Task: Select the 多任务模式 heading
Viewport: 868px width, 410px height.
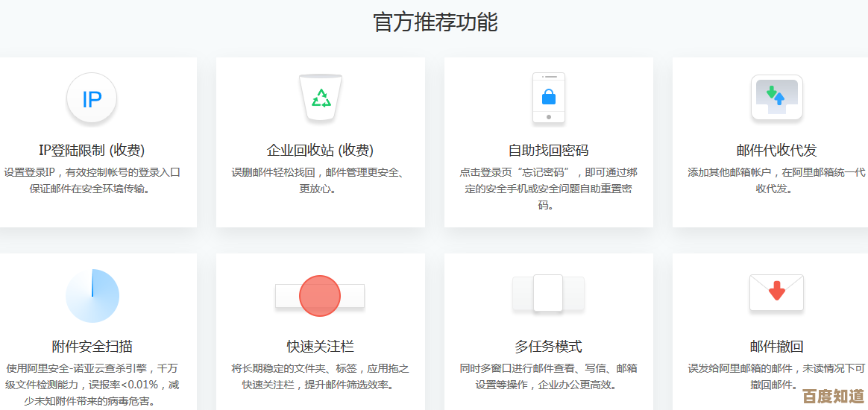Action: pyautogui.click(x=548, y=347)
